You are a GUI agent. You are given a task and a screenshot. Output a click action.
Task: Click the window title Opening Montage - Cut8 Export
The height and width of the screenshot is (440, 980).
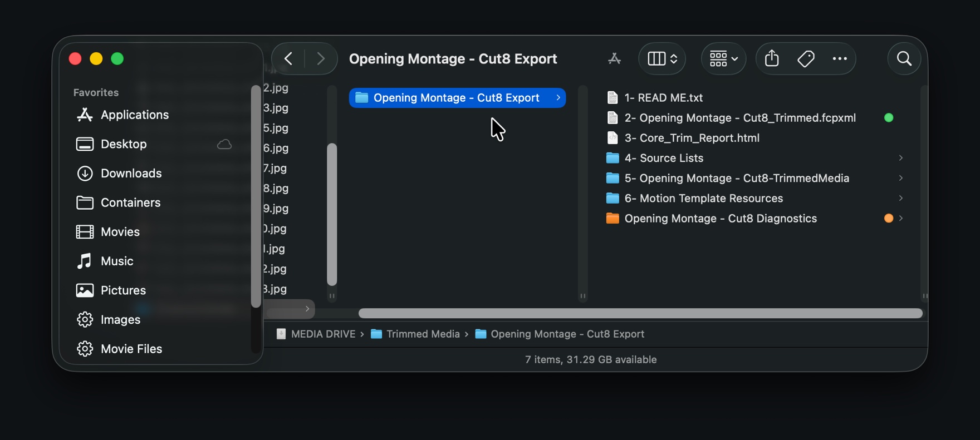pos(453,59)
